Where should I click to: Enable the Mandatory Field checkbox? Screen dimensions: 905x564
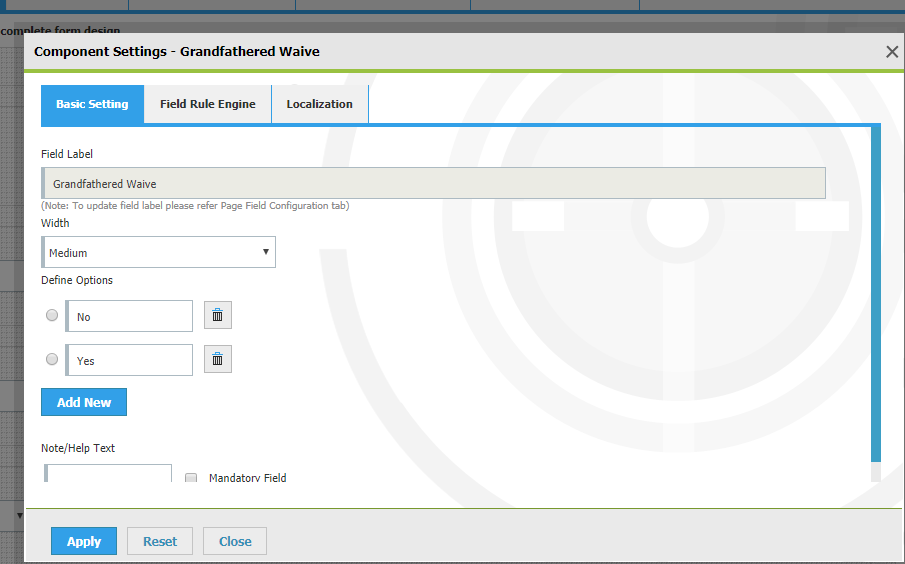pyautogui.click(x=191, y=478)
